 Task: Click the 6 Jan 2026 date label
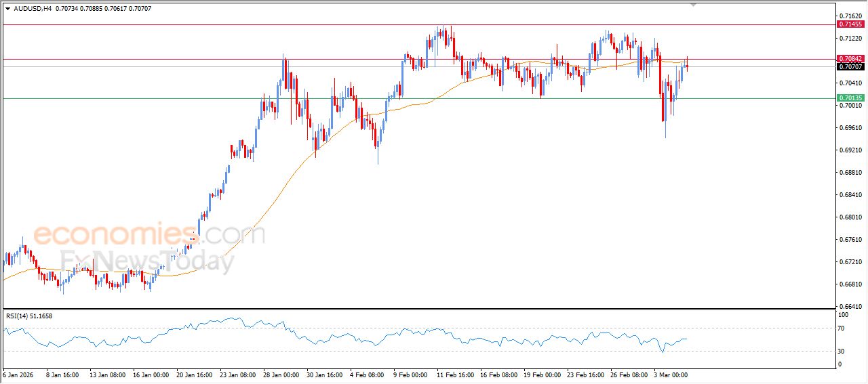pos(19,374)
